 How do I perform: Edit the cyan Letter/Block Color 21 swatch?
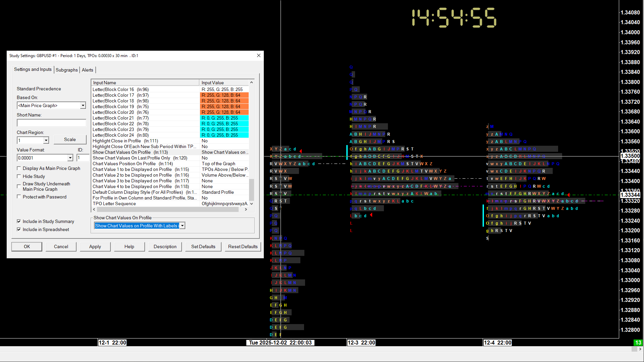tap(224, 118)
